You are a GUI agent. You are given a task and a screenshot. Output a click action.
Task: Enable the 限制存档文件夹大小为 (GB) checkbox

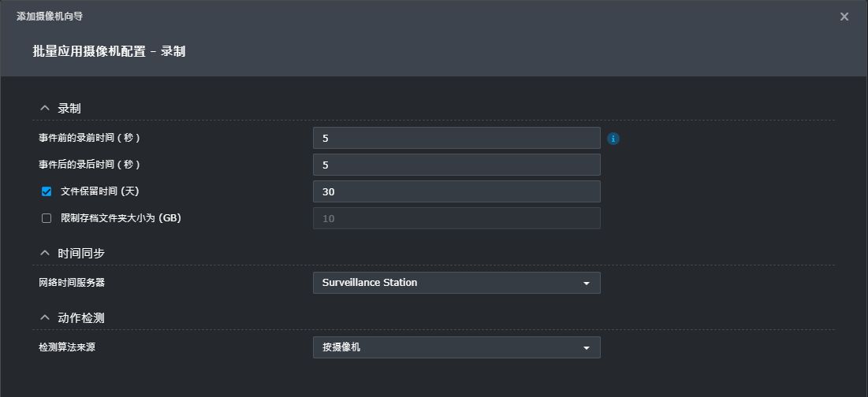[47, 218]
